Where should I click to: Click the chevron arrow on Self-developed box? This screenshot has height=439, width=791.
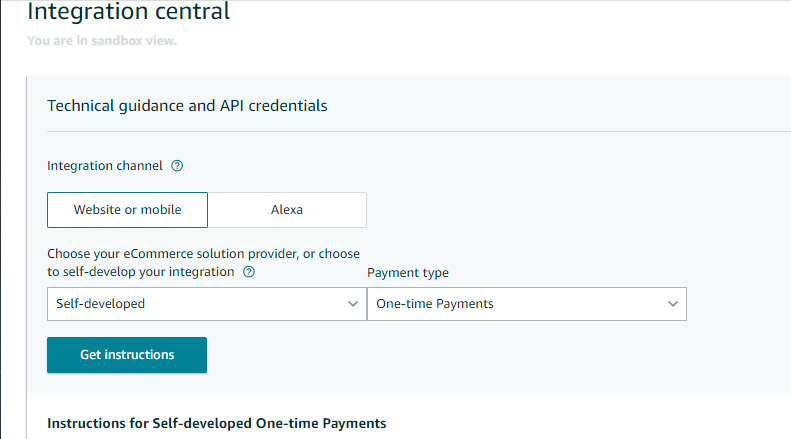pyautogui.click(x=352, y=304)
